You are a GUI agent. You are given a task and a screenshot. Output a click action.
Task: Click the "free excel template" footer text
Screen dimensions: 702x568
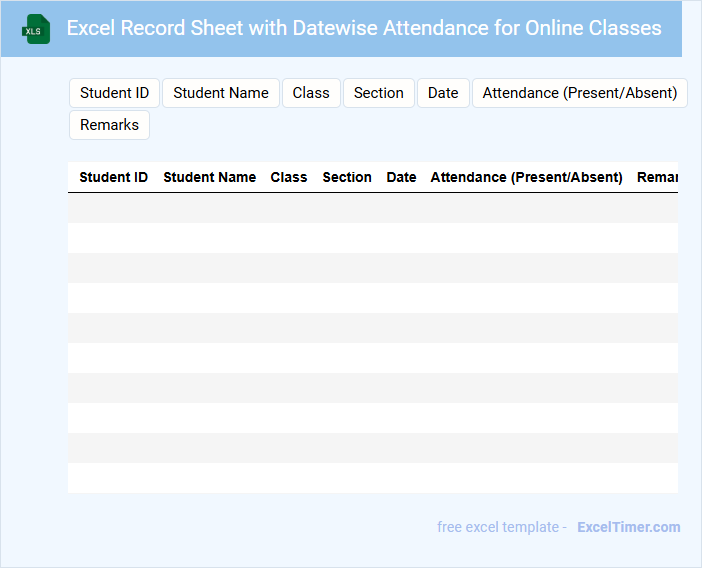coord(502,527)
